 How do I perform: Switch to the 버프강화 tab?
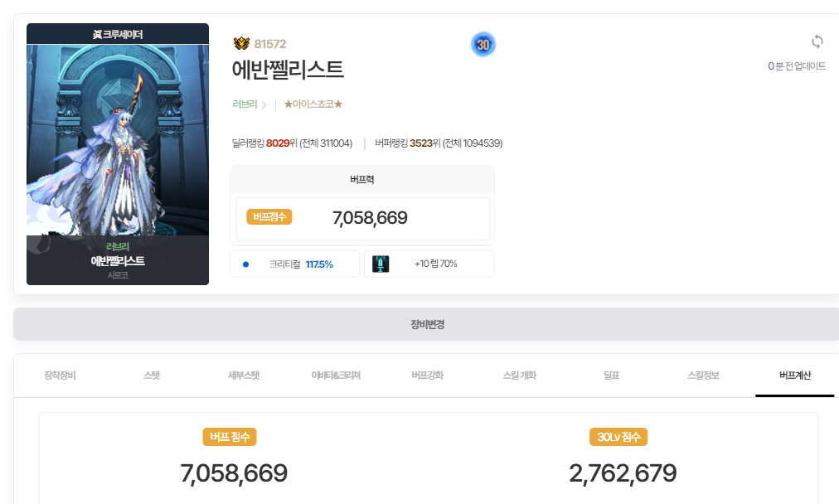click(428, 376)
